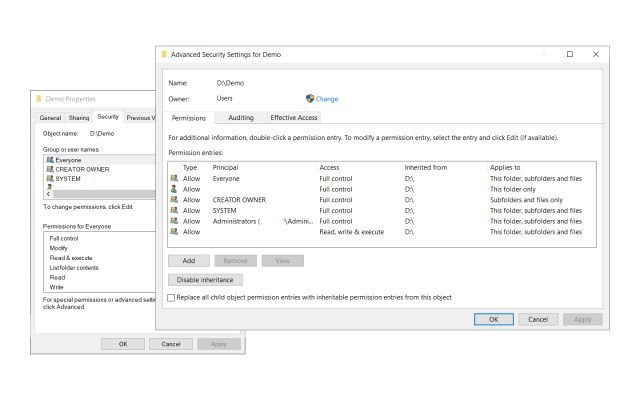Click the Everyone group icon in Demo Properties list
The width and height of the screenshot is (640, 400).
point(50,160)
